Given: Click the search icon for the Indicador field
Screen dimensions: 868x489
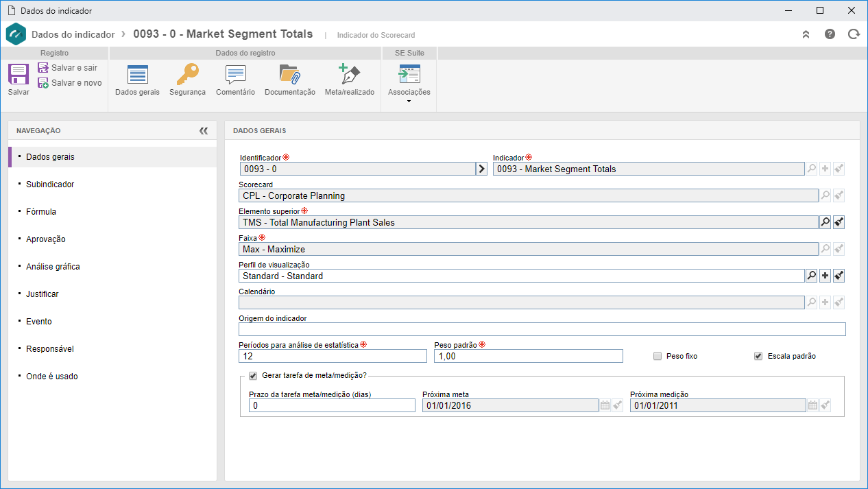Looking at the screenshot, I should pos(812,169).
